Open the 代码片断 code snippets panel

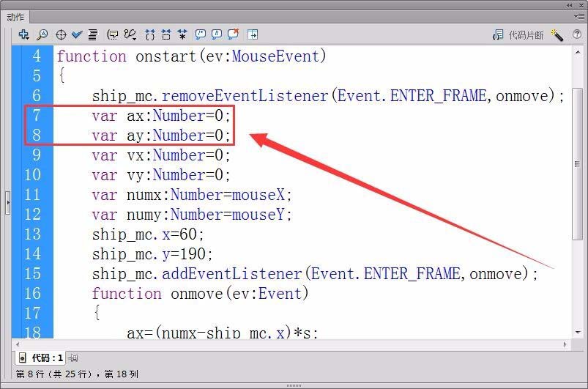coord(518,35)
